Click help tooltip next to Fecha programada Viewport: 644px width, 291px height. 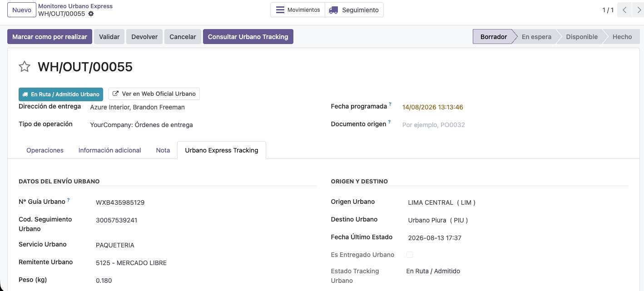(390, 104)
